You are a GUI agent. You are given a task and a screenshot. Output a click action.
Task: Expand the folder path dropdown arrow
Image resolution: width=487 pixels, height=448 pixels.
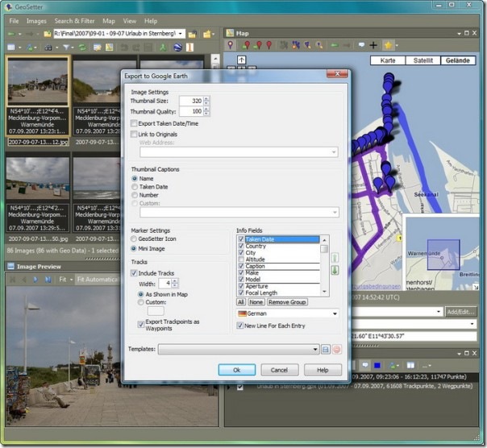point(181,34)
